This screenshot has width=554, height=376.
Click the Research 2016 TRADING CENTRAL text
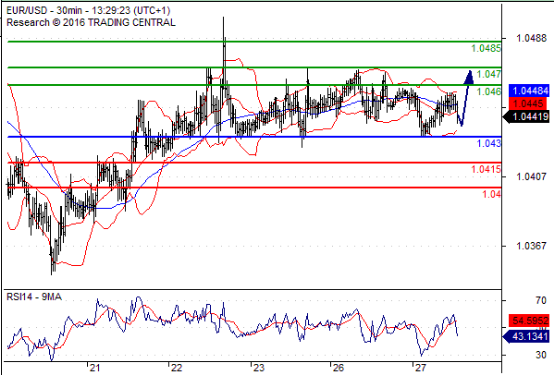(x=91, y=22)
